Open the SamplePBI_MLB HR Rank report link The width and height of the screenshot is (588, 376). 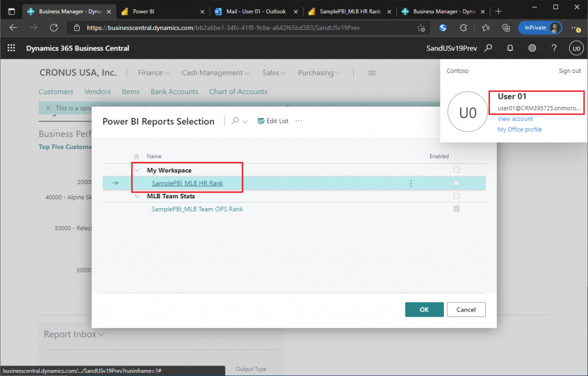187,183
